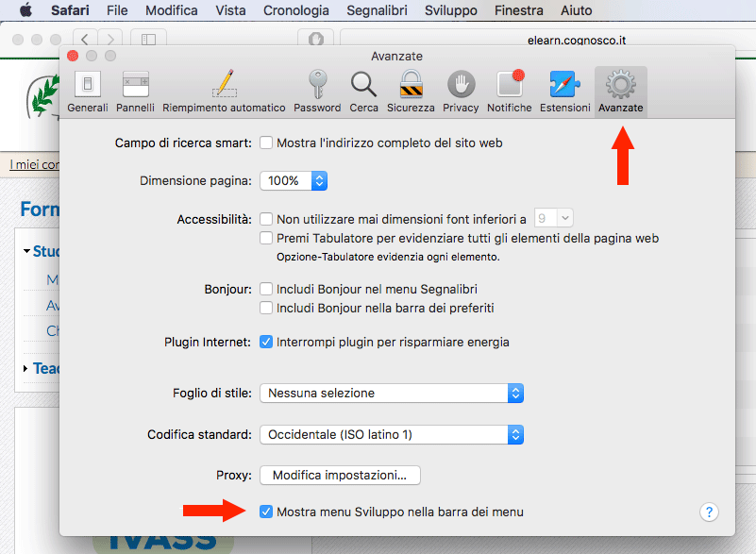
Task: Open the Foglio di stile dropdown
Action: 392,393
